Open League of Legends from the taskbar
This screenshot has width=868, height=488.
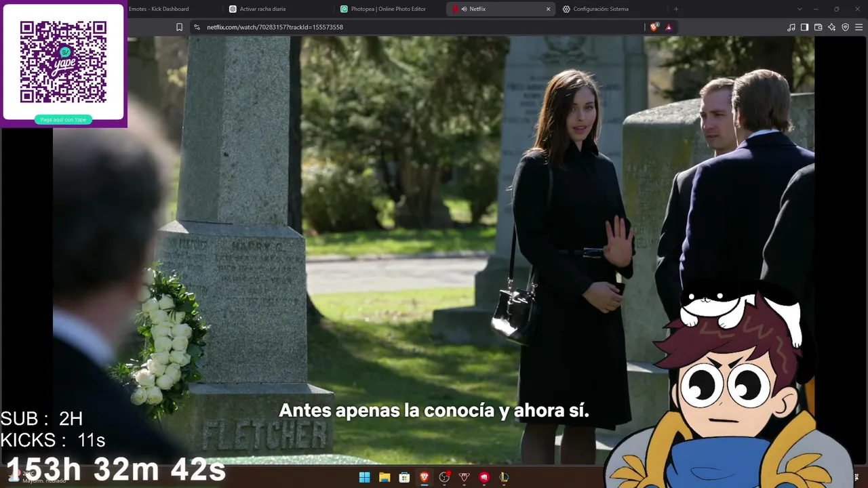[x=504, y=477]
